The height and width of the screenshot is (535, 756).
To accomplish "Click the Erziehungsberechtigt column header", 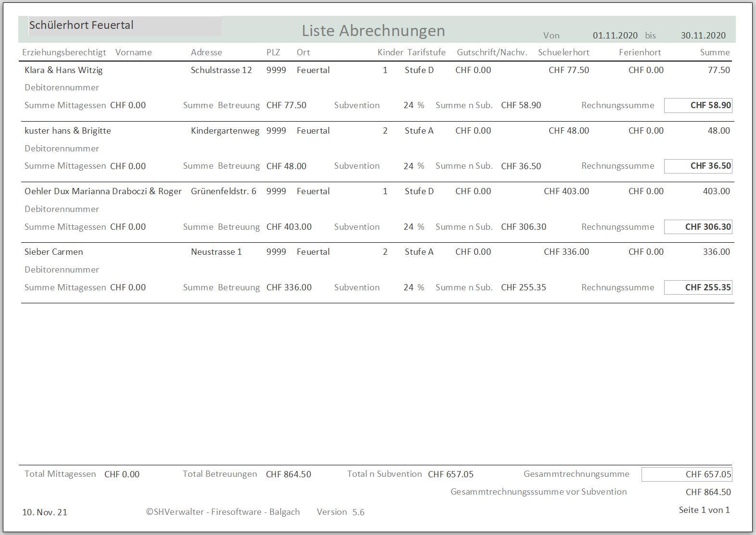I will [64, 52].
